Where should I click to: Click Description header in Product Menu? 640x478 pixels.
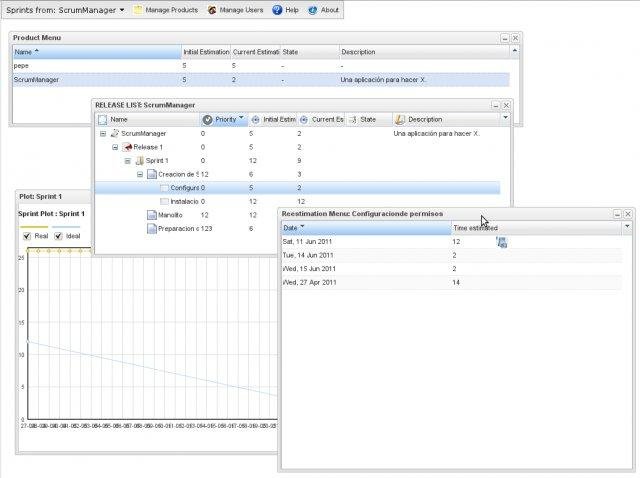(x=424, y=52)
